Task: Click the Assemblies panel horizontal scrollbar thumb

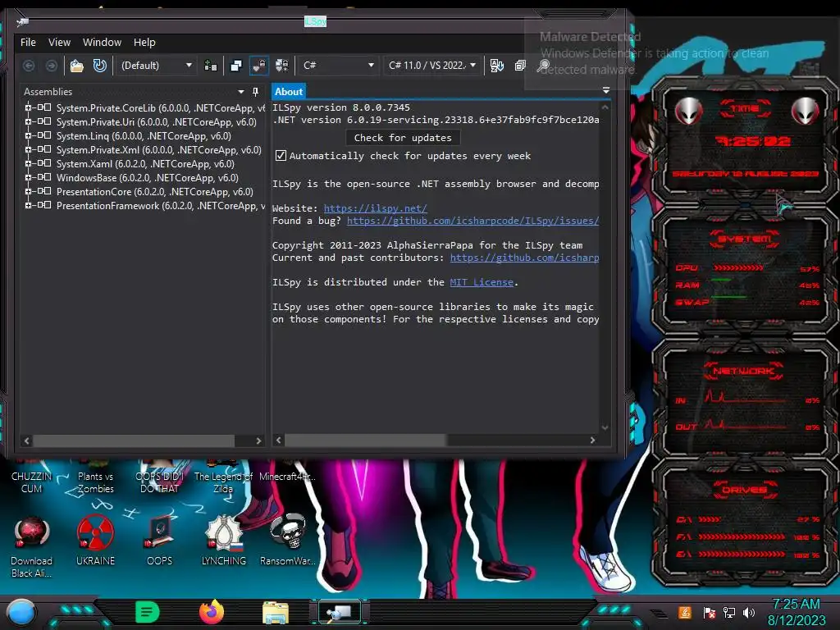Action: (x=134, y=441)
